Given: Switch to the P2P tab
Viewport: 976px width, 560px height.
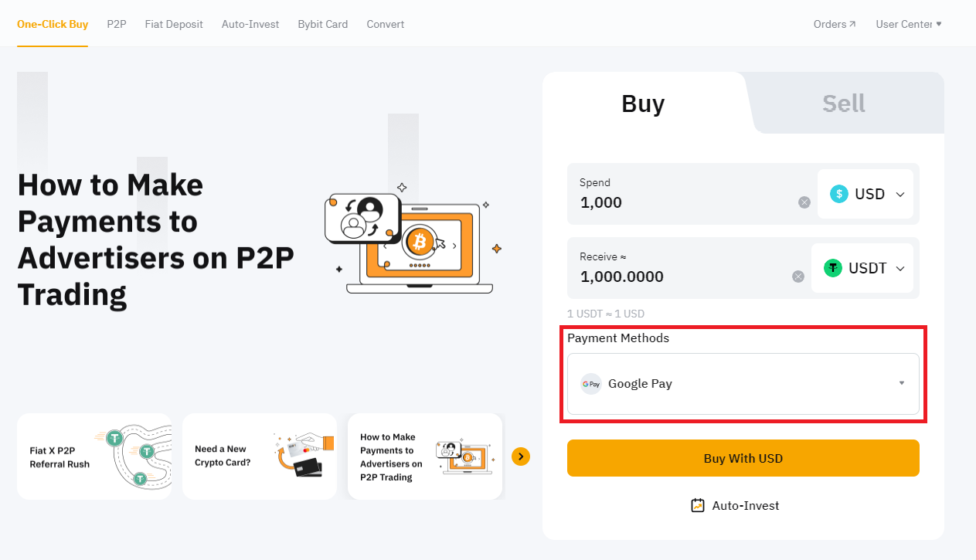Looking at the screenshot, I should pyautogui.click(x=117, y=24).
